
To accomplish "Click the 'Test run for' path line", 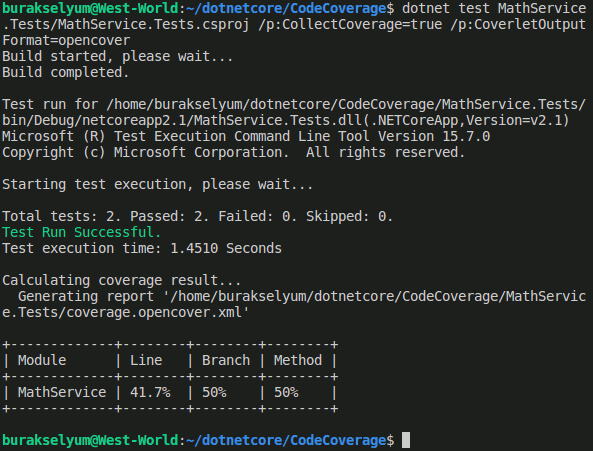I will 293,104.
